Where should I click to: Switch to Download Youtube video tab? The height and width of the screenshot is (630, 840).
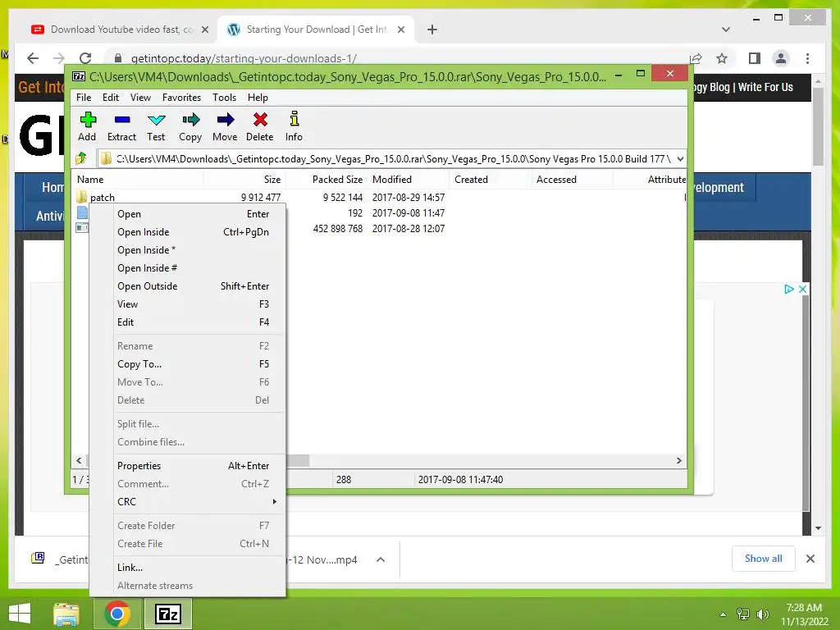click(x=119, y=30)
